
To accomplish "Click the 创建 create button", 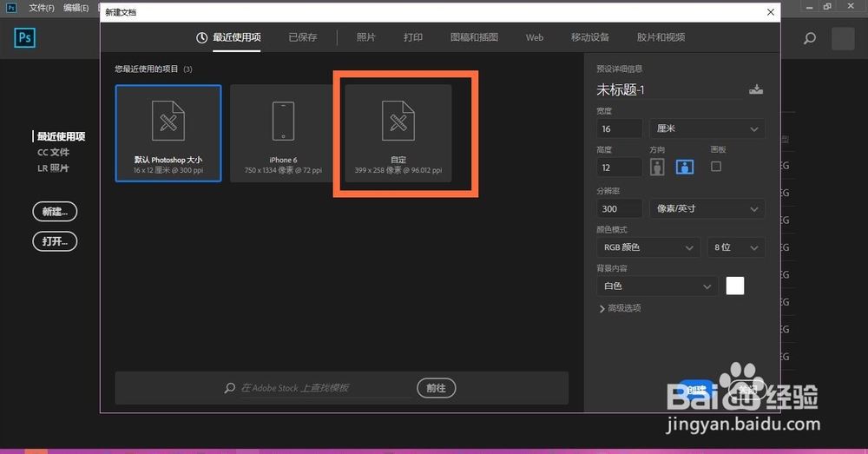I will 696,390.
